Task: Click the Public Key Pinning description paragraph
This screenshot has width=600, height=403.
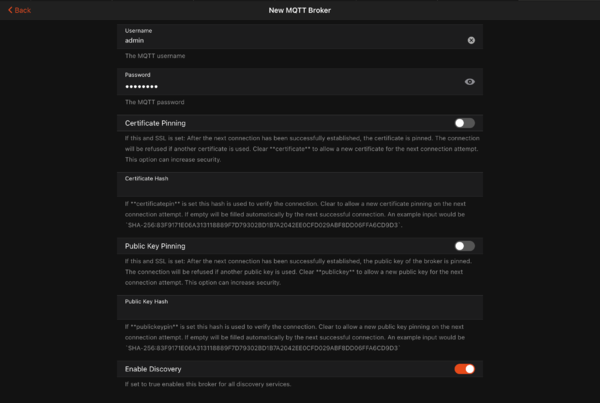Action: tap(298, 272)
